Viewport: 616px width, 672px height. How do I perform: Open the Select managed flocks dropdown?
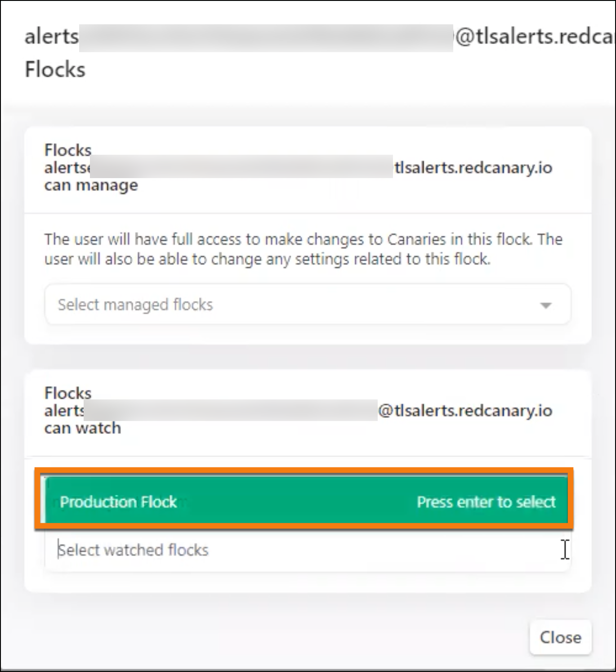[308, 305]
